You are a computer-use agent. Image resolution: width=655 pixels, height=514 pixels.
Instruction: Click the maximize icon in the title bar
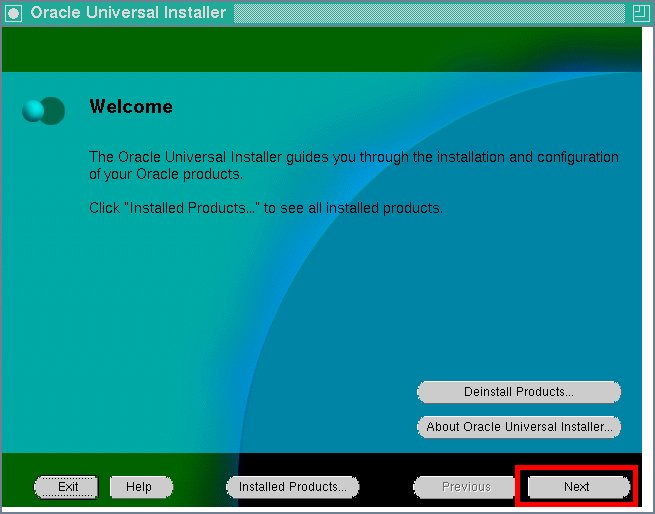click(x=641, y=13)
